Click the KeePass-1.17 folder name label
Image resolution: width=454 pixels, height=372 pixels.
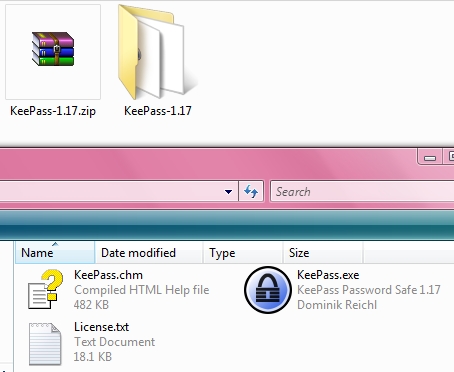(x=158, y=111)
